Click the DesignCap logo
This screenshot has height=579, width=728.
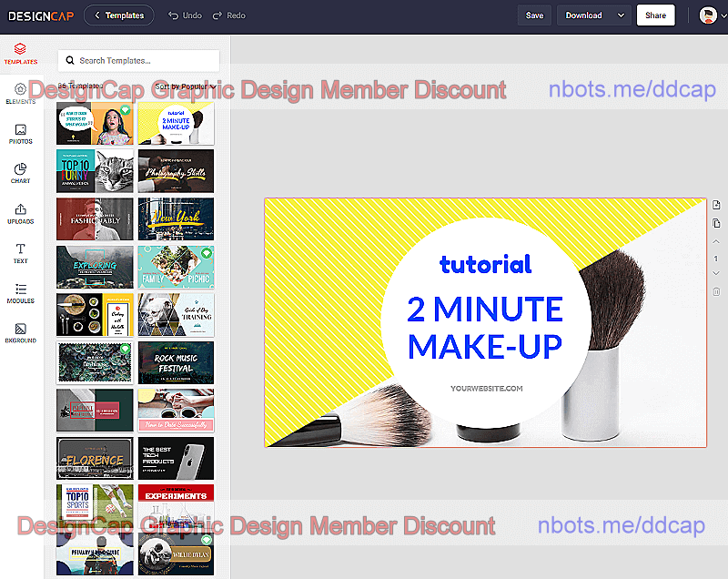pyautogui.click(x=41, y=15)
